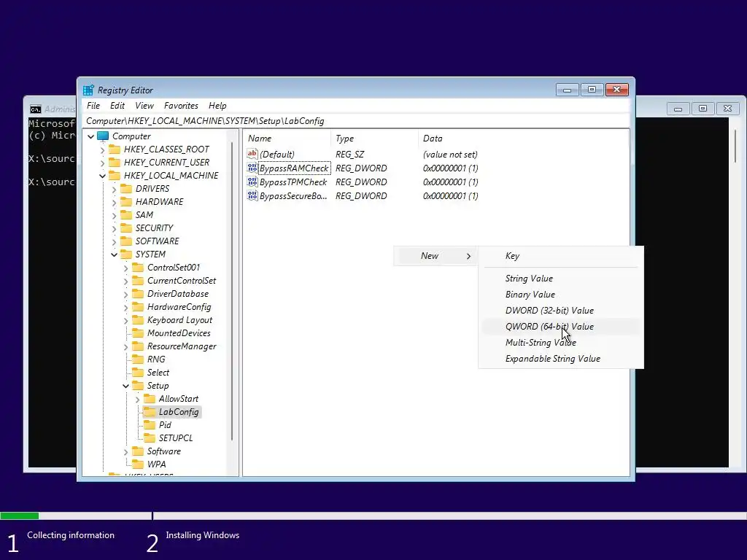Maximize the Registry Editor window
The image size is (747, 560).
(592, 90)
